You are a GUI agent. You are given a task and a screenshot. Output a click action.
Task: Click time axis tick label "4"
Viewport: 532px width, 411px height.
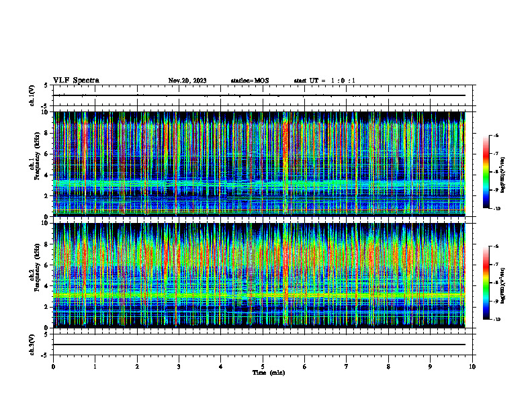(221, 367)
